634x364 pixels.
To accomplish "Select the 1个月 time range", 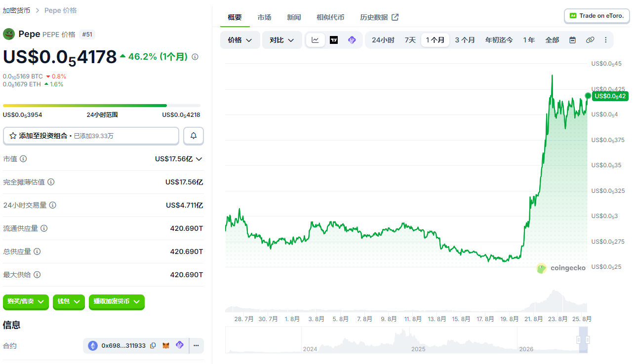I will pos(435,40).
